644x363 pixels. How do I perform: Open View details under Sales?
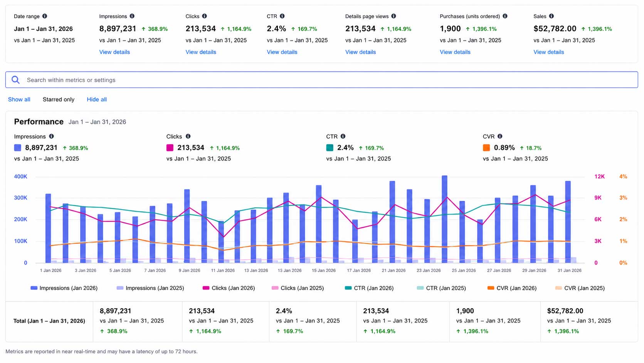pyautogui.click(x=549, y=52)
